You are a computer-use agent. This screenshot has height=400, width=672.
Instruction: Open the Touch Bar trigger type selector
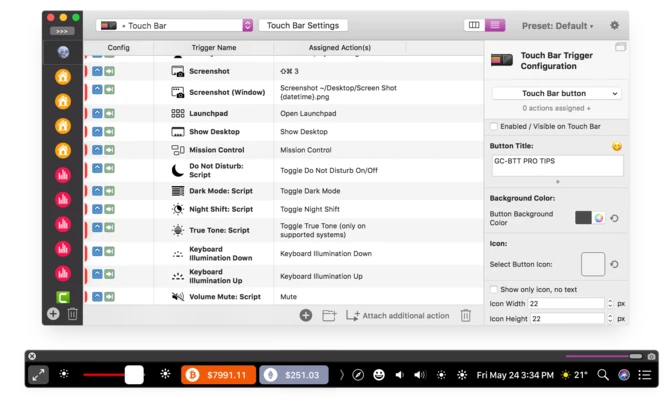click(174, 26)
